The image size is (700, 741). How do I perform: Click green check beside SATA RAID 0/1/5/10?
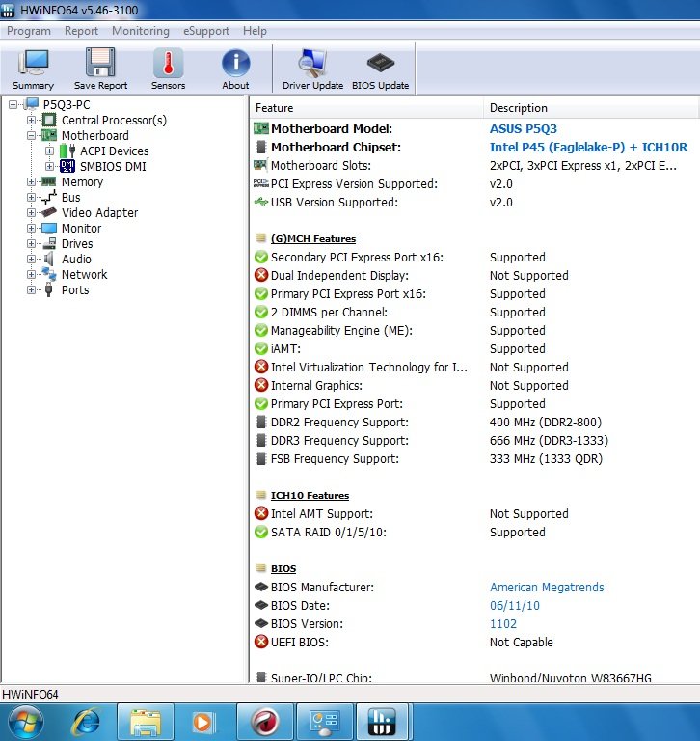(260, 533)
